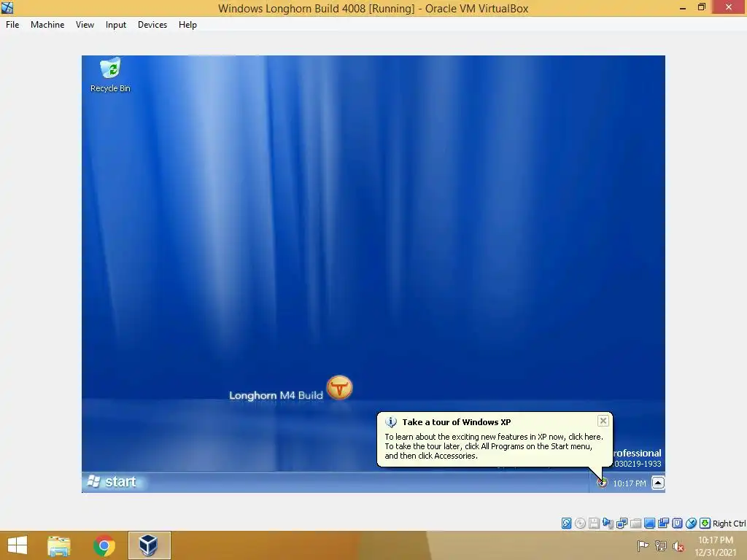Click the optical drive status icon
Screen dimensions: 747x560
[580, 524]
